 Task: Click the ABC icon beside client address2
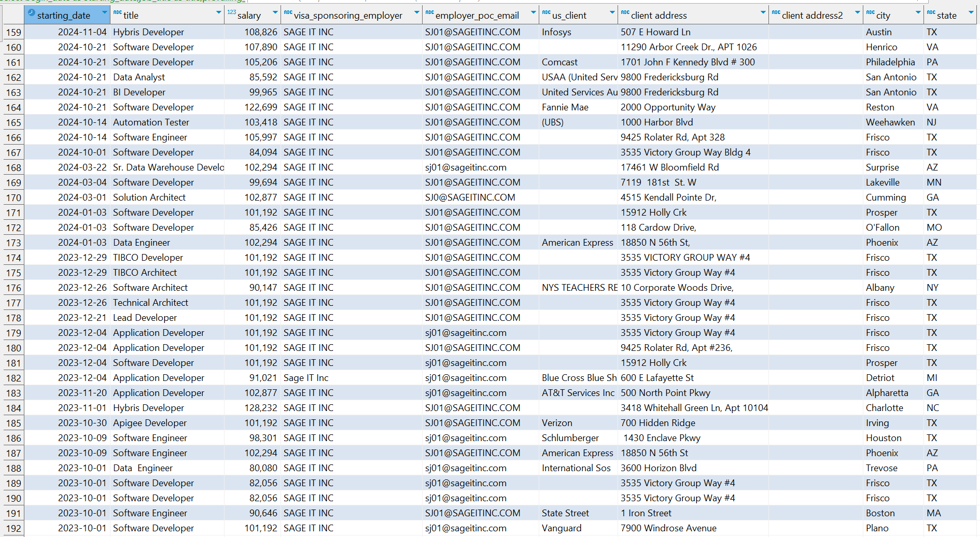pyautogui.click(x=776, y=12)
